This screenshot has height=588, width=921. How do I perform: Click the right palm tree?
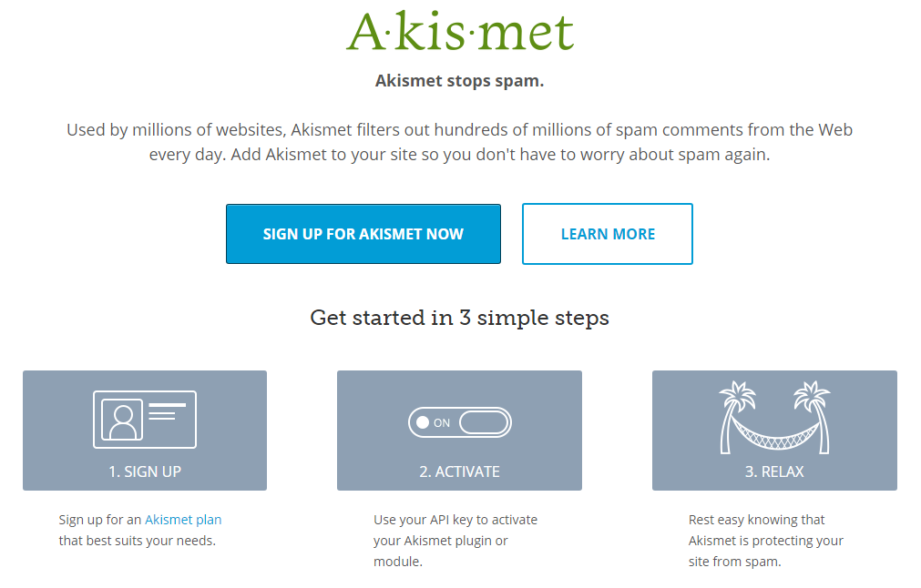click(x=814, y=417)
